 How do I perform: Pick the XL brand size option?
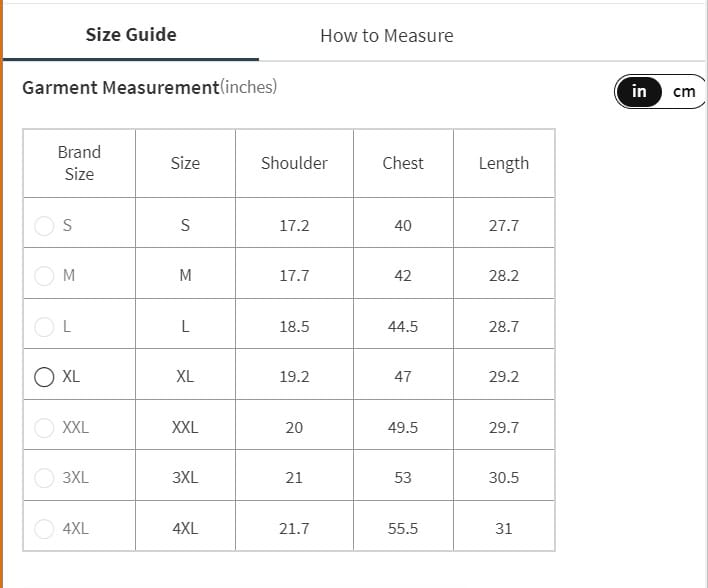(x=45, y=377)
